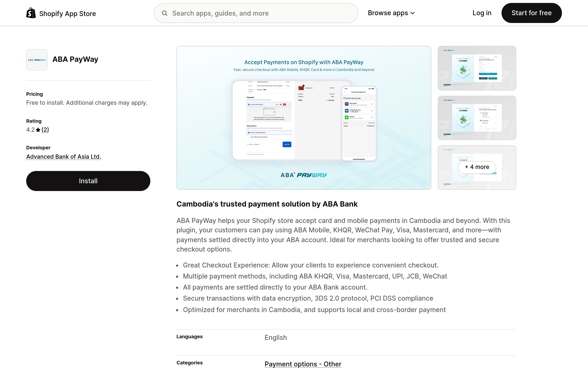
Task: Click the Pricing label
Action: pyautogui.click(x=34, y=94)
